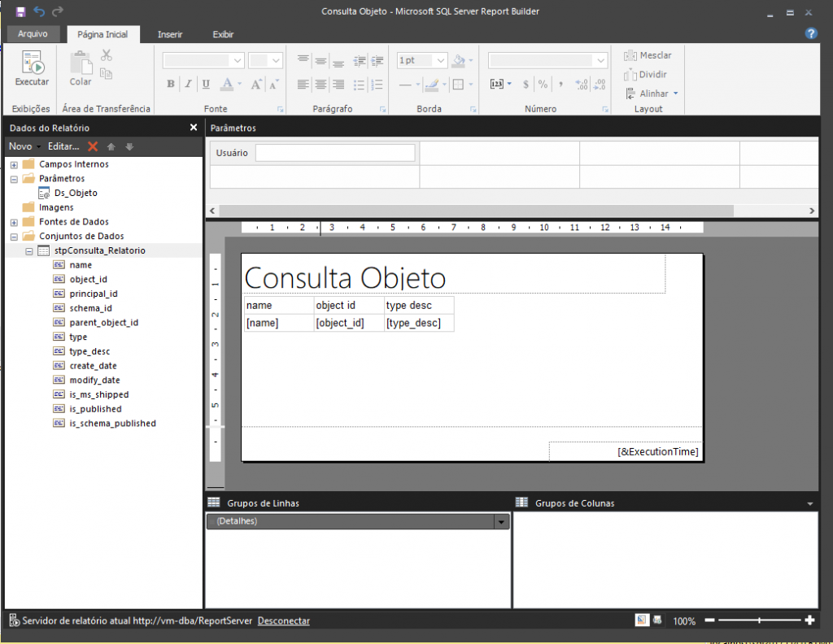This screenshot has width=833, height=644.
Task: Click the Save icon in title bar
Action: (x=20, y=11)
